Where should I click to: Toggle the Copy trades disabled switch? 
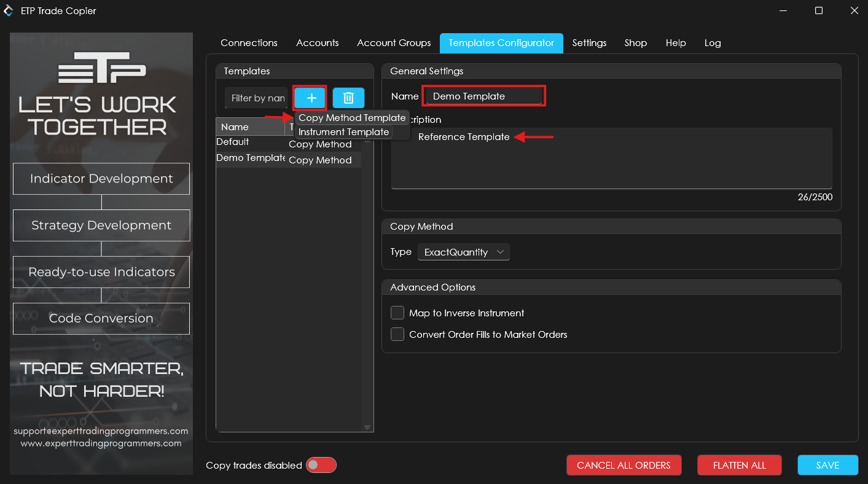tap(321, 465)
